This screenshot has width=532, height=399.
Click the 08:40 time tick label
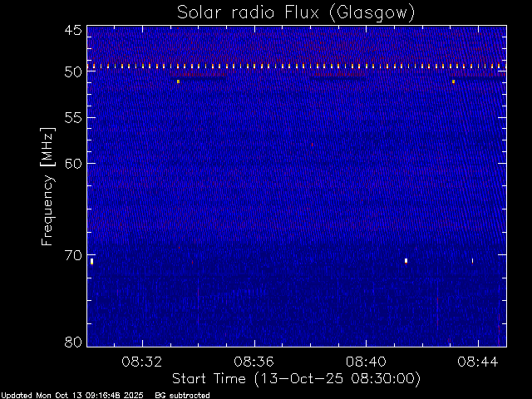366,362
